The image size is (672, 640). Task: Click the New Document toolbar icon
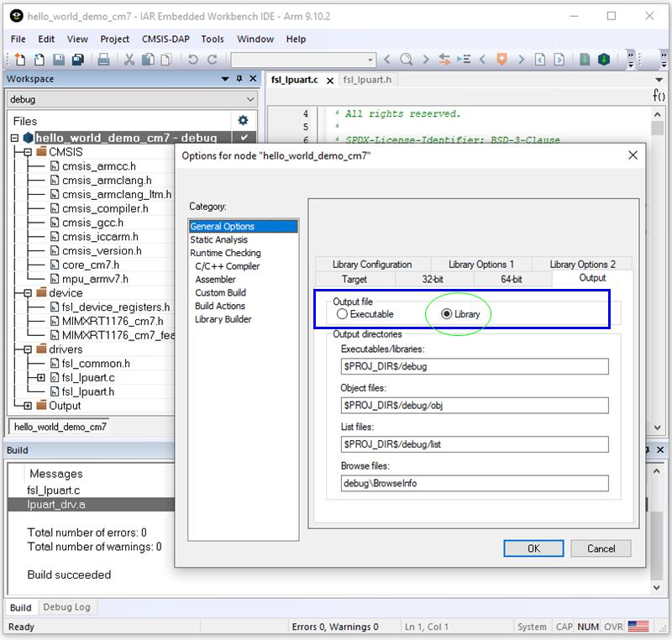click(x=19, y=60)
